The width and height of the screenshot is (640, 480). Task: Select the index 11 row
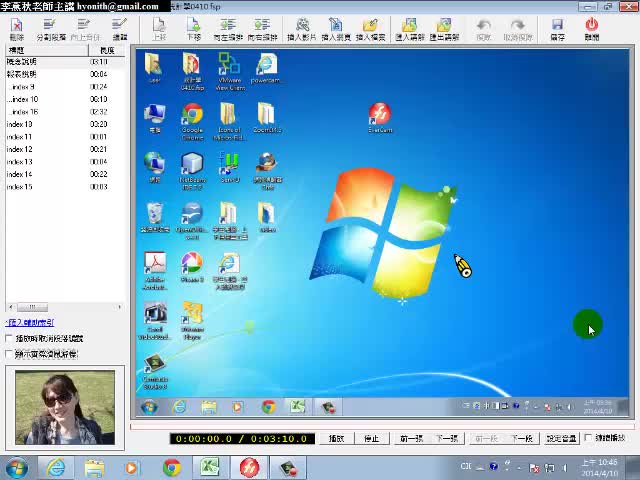click(65, 137)
